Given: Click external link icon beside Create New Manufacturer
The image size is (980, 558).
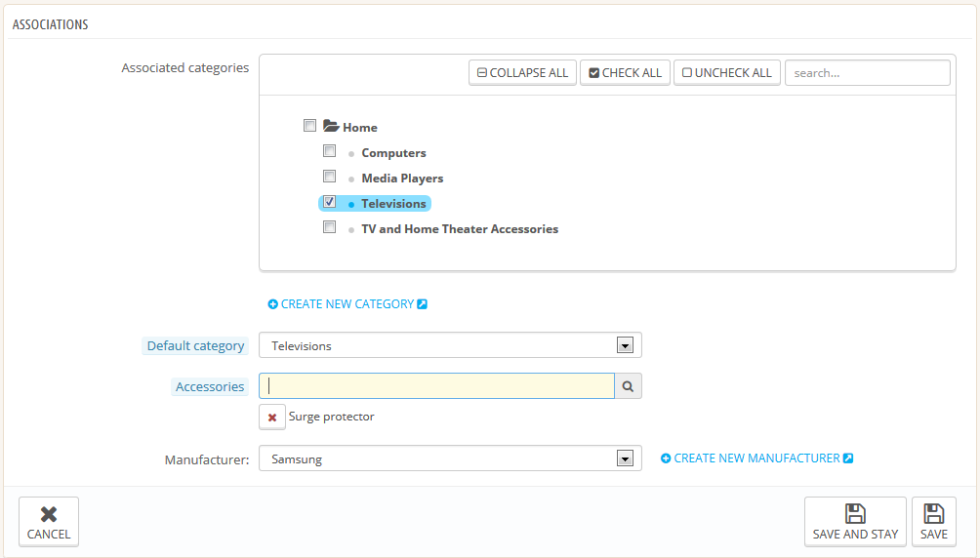Looking at the screenshot, I should pyautogui.click(x=848, y=458).
